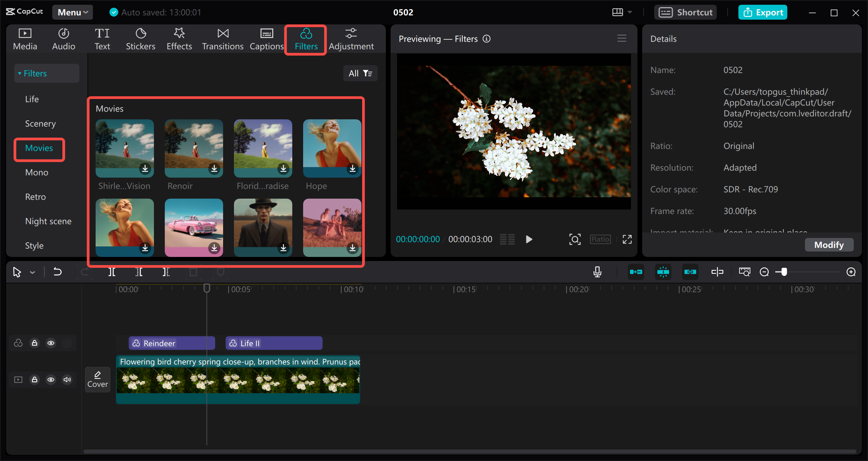Click the split clip tool icon
The image size is (868, 461).
point(112,272)
